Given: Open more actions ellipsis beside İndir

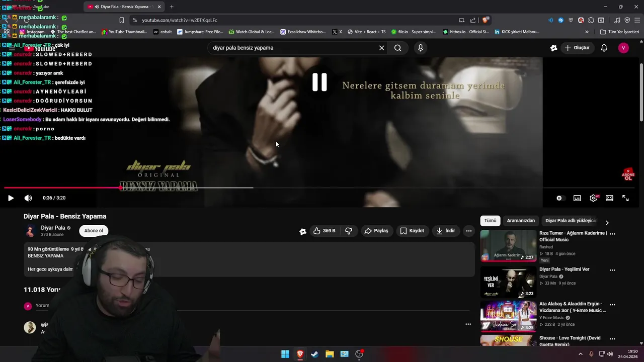Looking at the screenshot, I should point(468,231).
